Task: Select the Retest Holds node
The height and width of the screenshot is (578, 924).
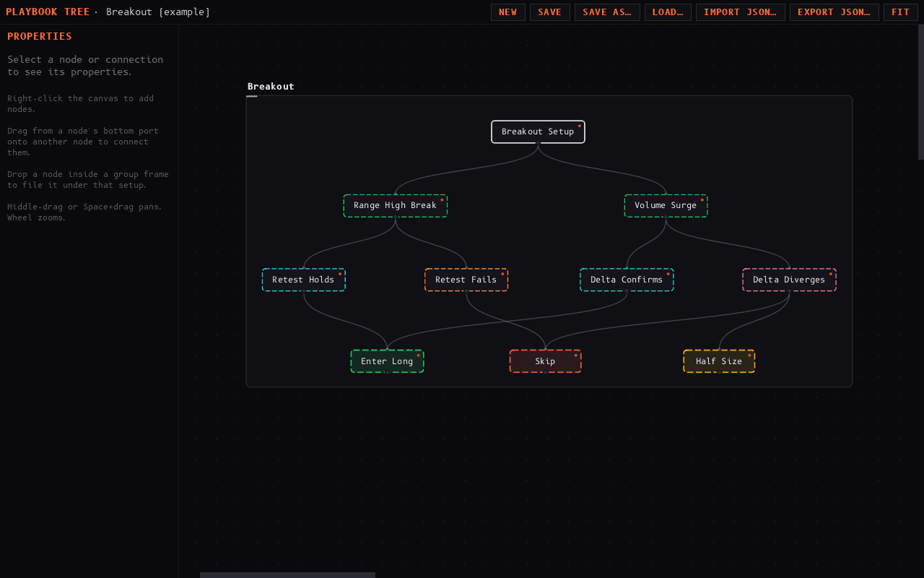Action: (x=303, y=280)
